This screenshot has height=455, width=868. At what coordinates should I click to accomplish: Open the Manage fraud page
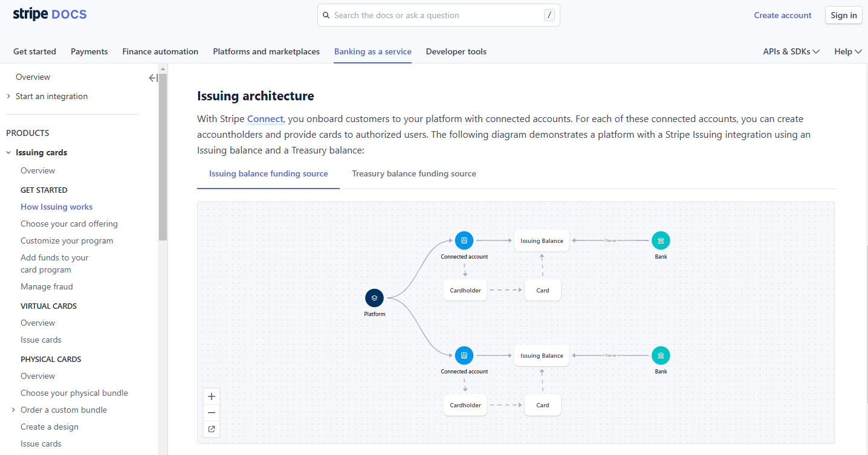pos(47,287)
